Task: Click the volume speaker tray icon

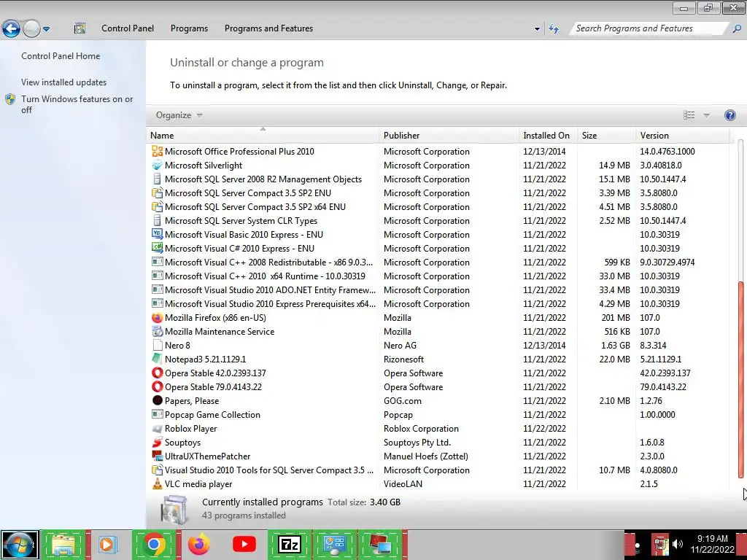Action: click(x=678, y=544)
